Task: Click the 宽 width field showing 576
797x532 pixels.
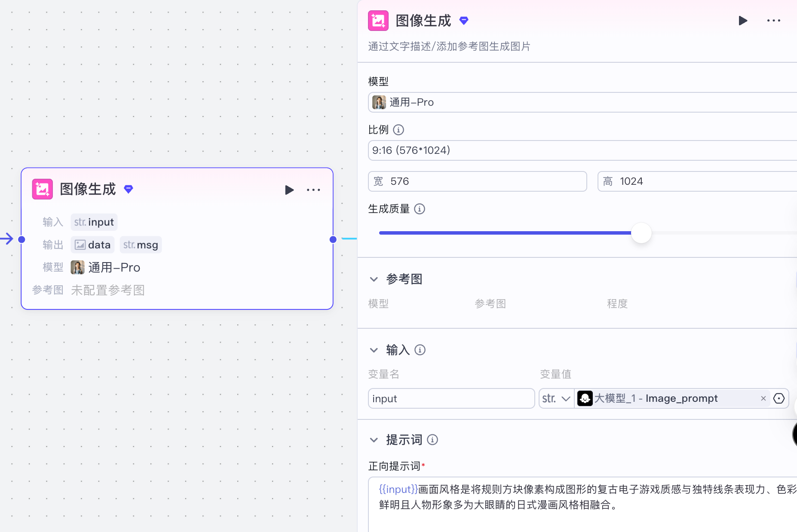Action: coord(477,181)
